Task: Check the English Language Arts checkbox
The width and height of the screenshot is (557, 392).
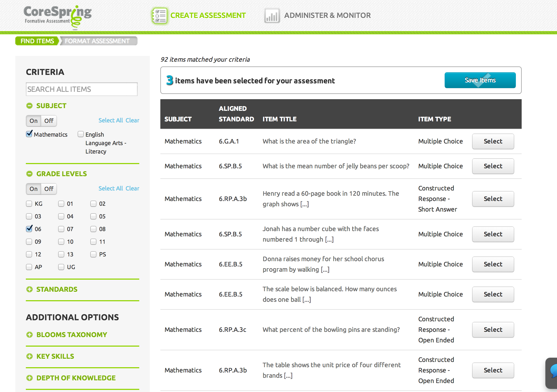Action: pos(81,134)
